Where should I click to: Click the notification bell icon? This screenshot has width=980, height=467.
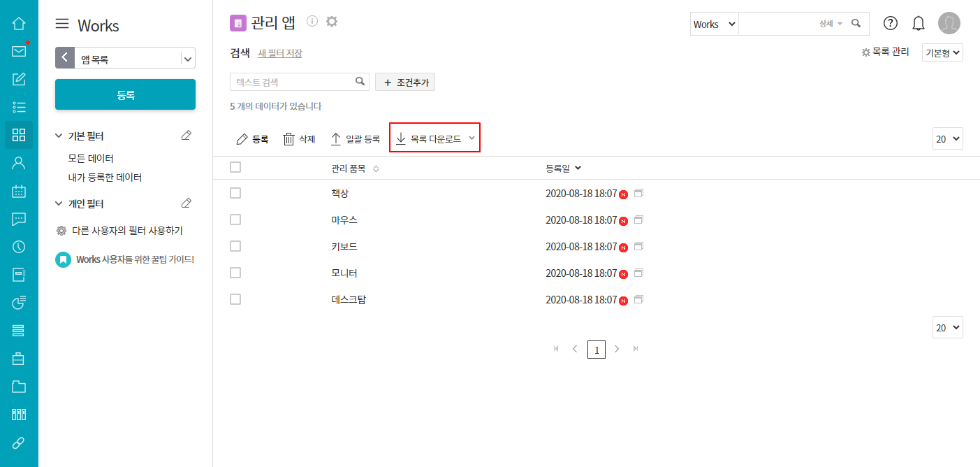919,23
